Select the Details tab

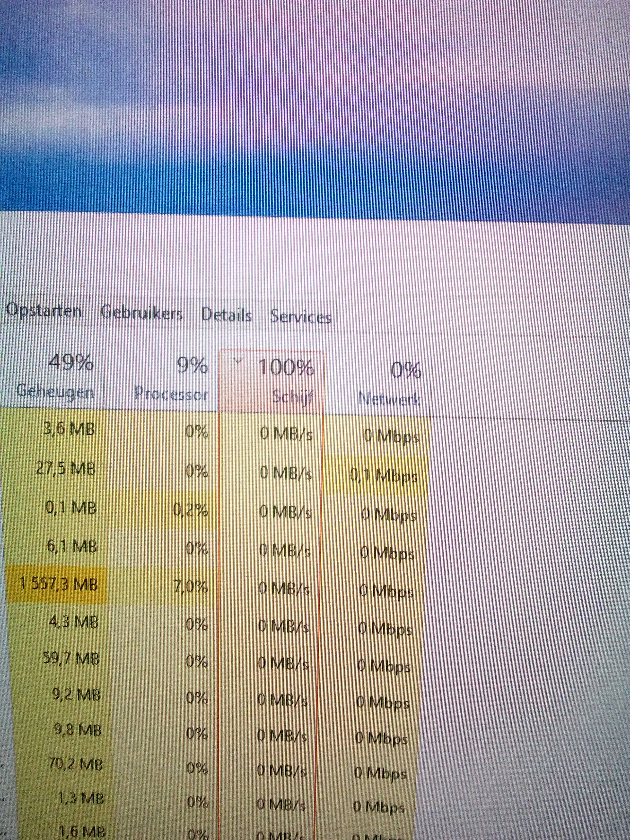(226, 315)
